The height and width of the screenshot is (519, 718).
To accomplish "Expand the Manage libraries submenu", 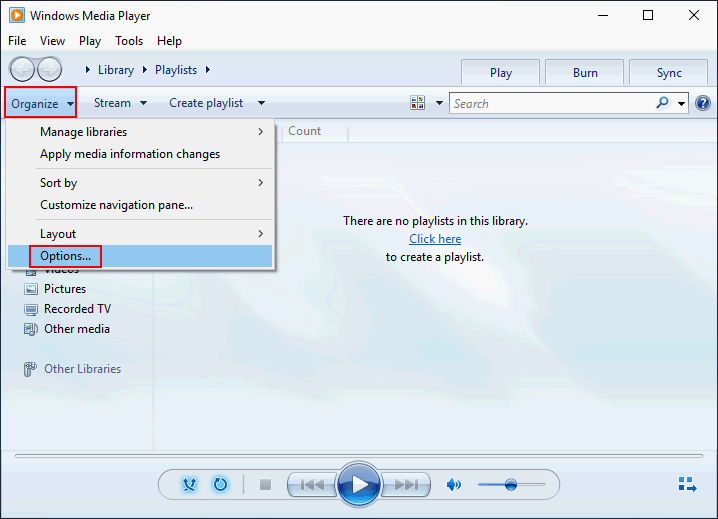I will tap(140, 132).
